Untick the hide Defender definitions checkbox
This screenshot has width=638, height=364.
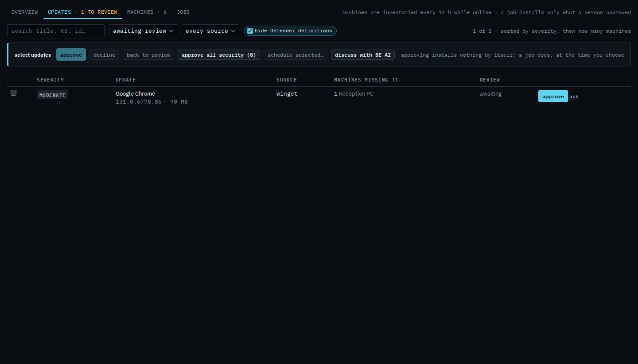(250, 31)
